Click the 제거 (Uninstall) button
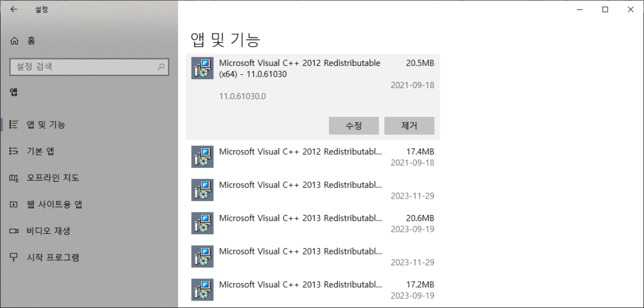Viewport: 644px width, 308px height. pos(409,126)
